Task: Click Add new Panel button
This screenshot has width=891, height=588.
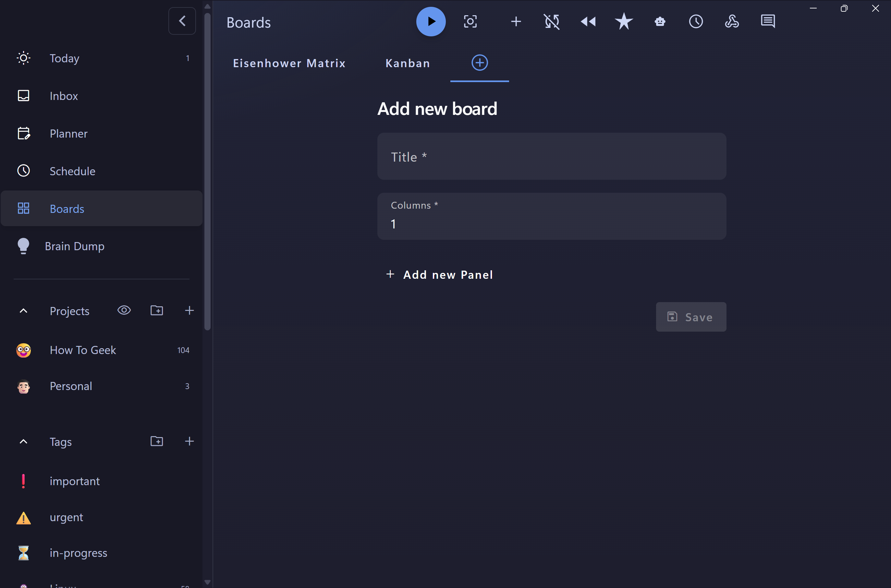Action: pos(440,275)
